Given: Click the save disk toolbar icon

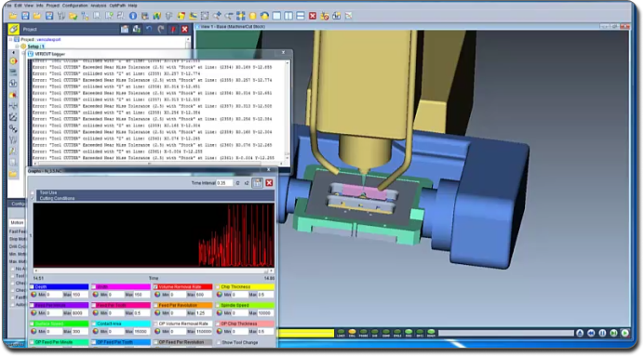Looking at the screenshot, I should pos(25,16).
